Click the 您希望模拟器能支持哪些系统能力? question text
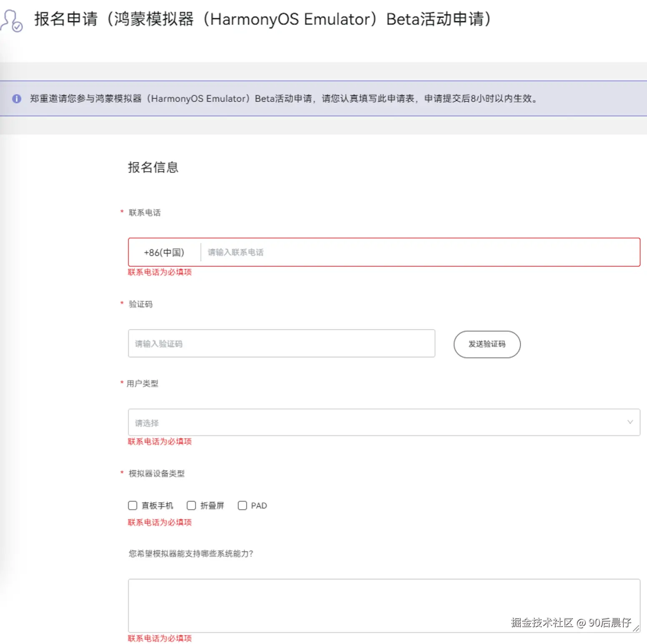Viewport: 647px width, 644px height. point(191,553)
